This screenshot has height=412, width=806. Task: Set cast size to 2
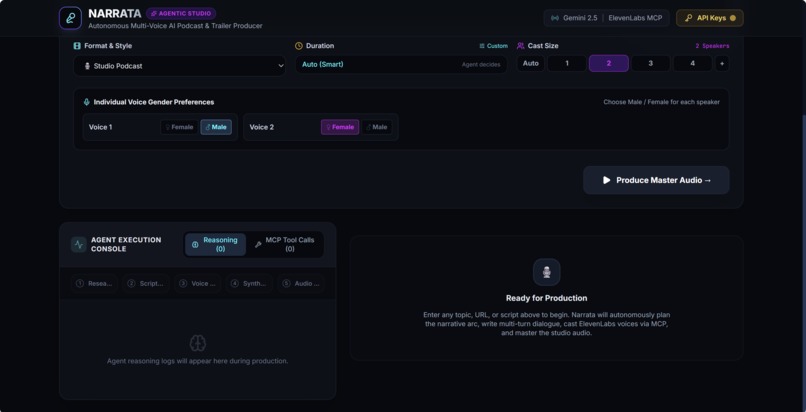click(609, 63)
